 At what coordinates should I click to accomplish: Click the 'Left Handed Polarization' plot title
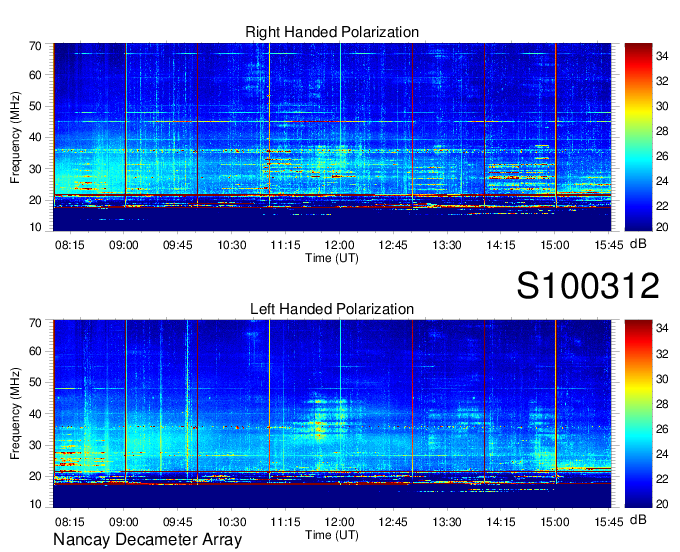click(x=332, y=309)
